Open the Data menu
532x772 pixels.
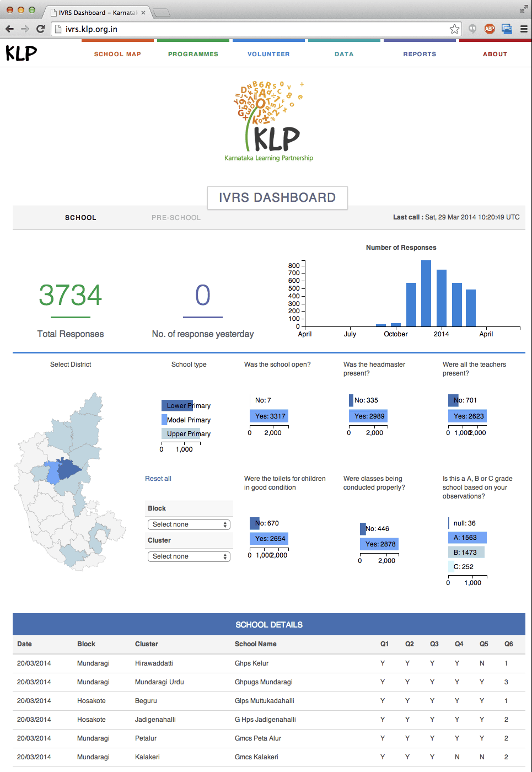[344, 54]
